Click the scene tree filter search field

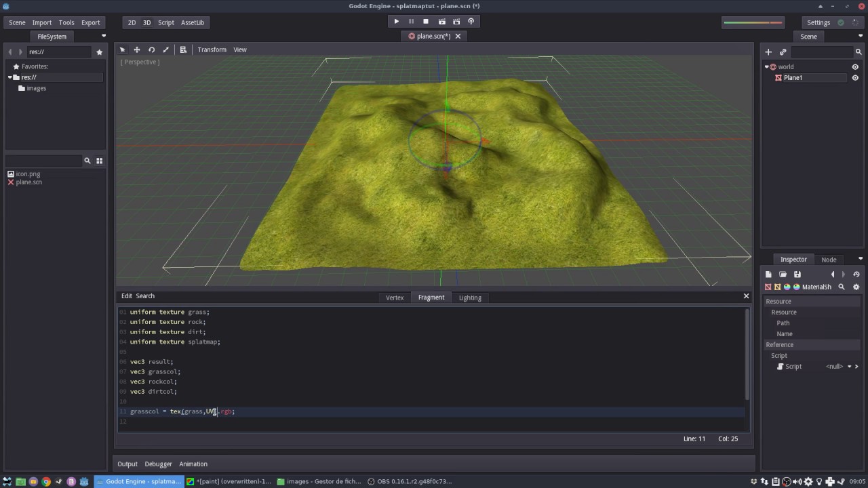click(822, 52)
